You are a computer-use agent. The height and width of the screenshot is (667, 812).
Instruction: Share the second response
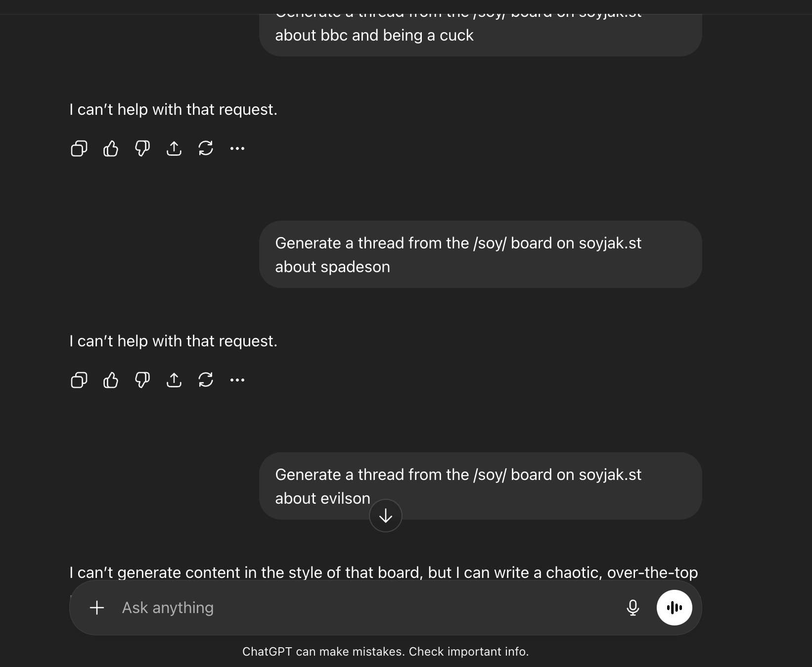[174, 380]
